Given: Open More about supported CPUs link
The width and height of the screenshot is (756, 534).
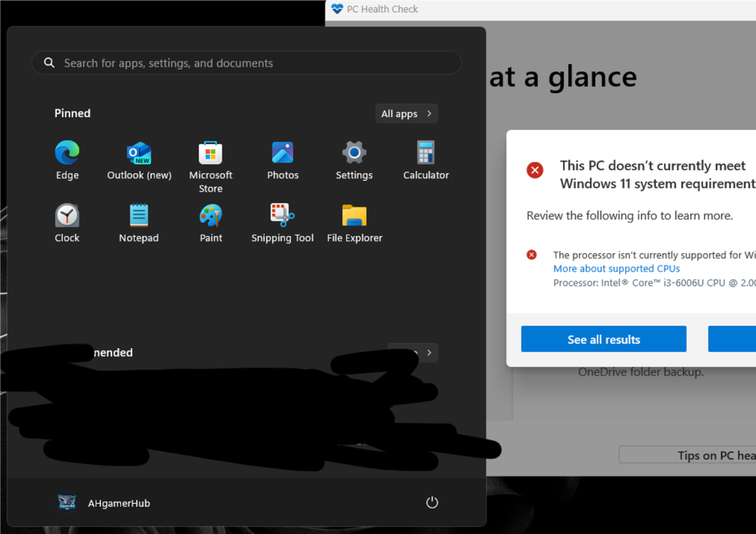Looking at the screenshot, I should point(616,269).
